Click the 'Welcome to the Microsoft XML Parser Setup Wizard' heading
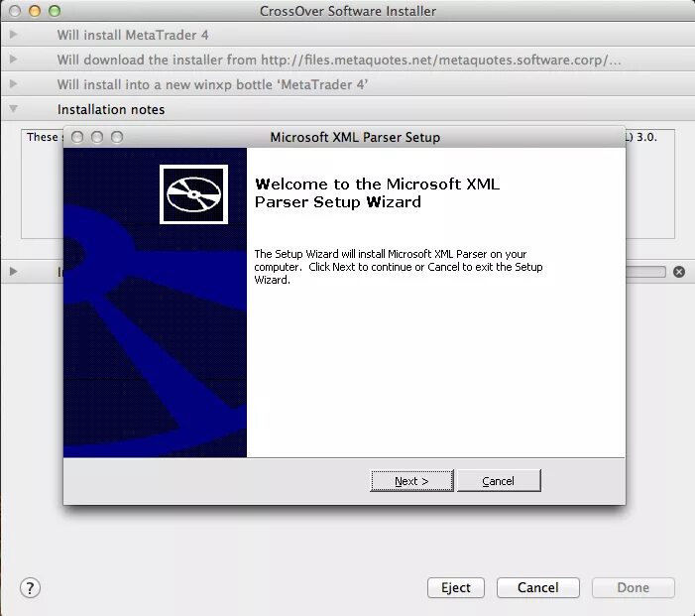This screenshot has height=616, width=695. pos(377,192)
